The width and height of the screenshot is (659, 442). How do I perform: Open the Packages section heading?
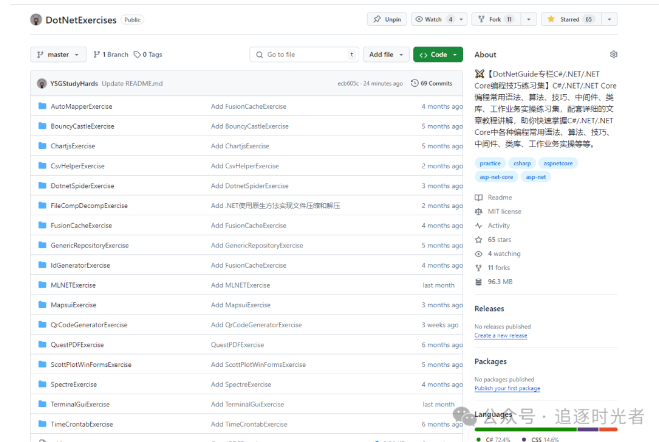point(490,362)
